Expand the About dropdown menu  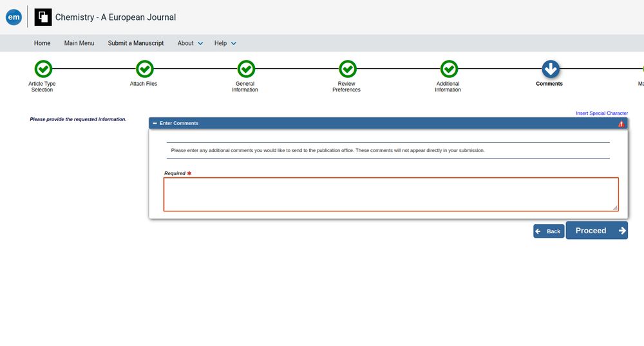coord(190,43)
